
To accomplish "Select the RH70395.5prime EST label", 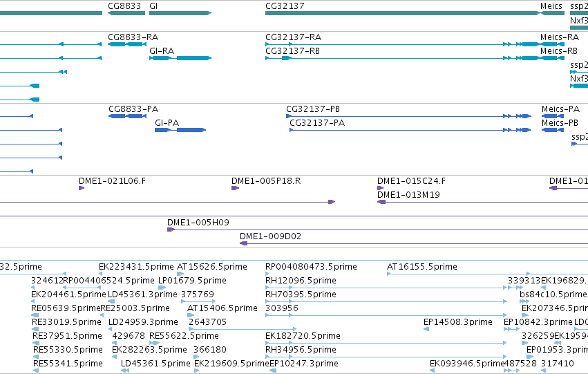I will coord(301,294).
